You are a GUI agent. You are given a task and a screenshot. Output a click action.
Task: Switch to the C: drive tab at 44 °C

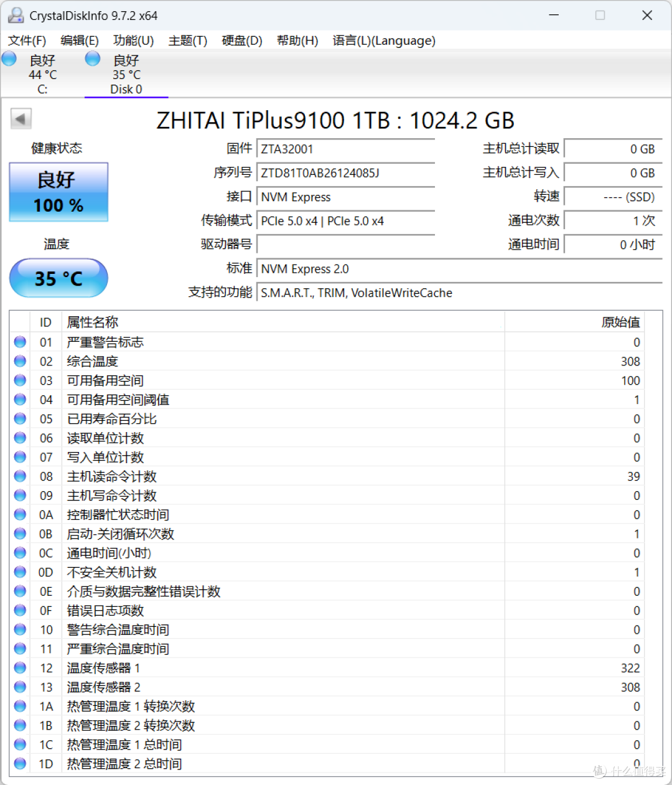point(42,74)
